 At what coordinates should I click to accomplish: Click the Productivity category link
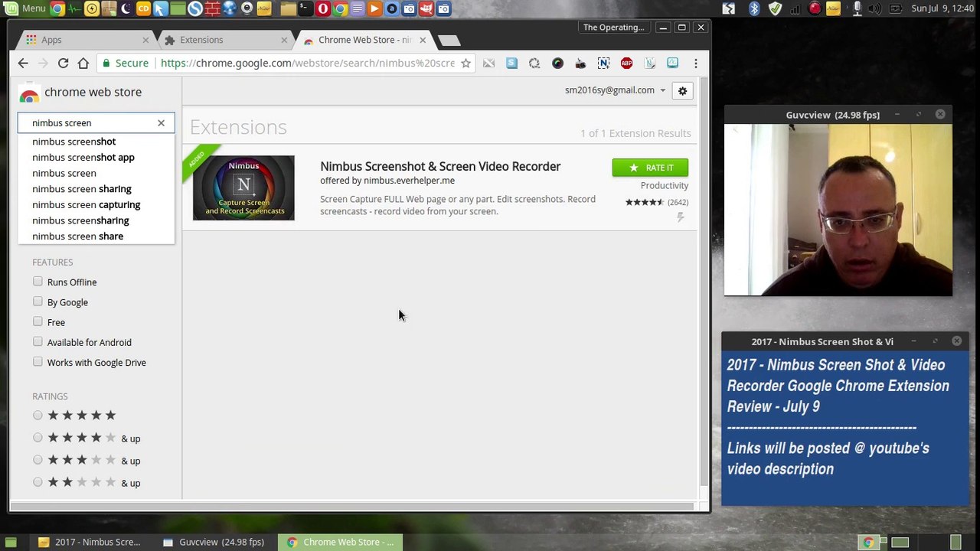click(665, 186)
